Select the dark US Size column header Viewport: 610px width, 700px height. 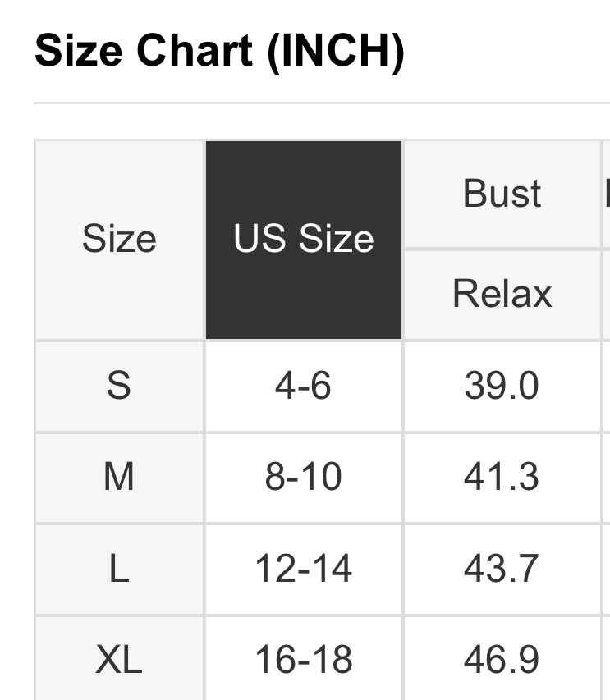click(304, 240)
